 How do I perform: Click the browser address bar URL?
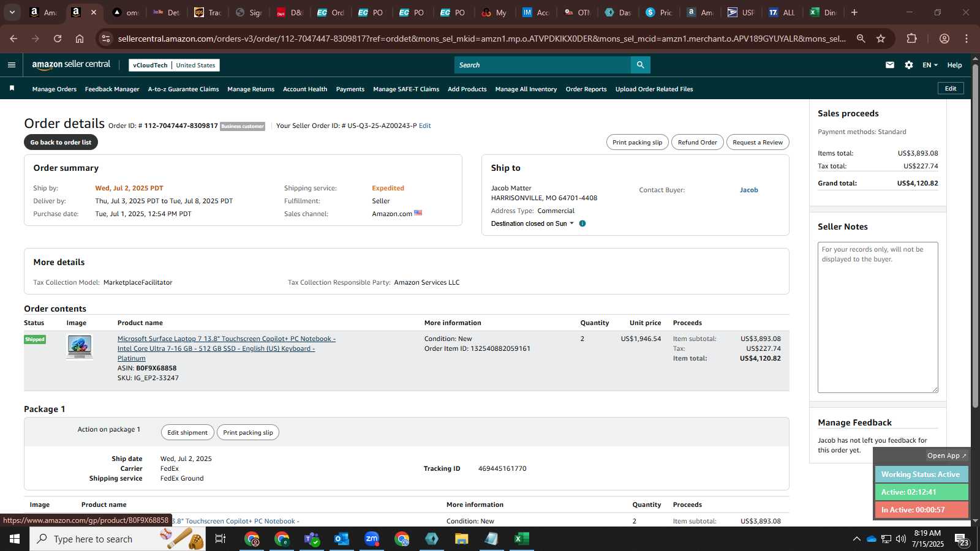tap(481, 39)
